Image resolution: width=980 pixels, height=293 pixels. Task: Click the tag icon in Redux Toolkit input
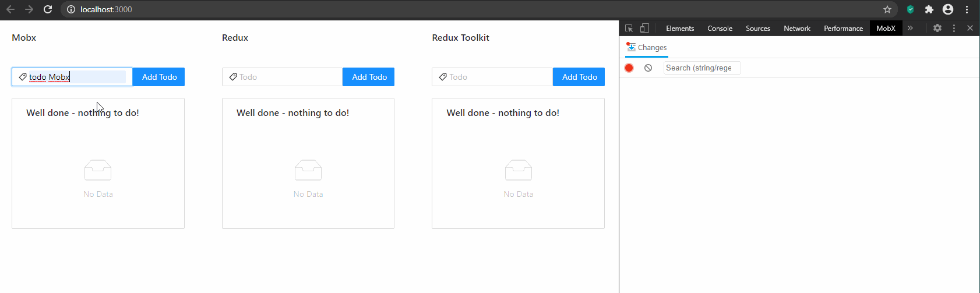[x=443, y=77]
